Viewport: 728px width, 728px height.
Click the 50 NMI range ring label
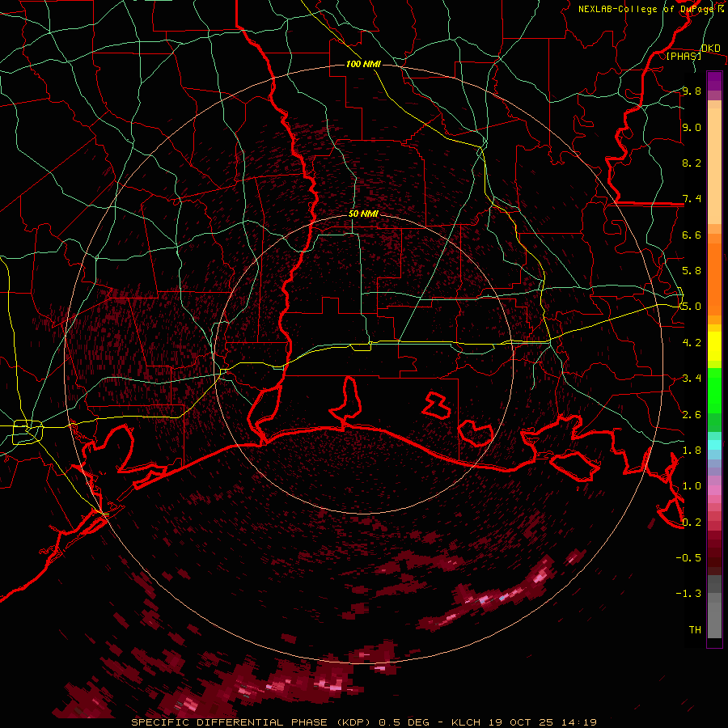363,214
